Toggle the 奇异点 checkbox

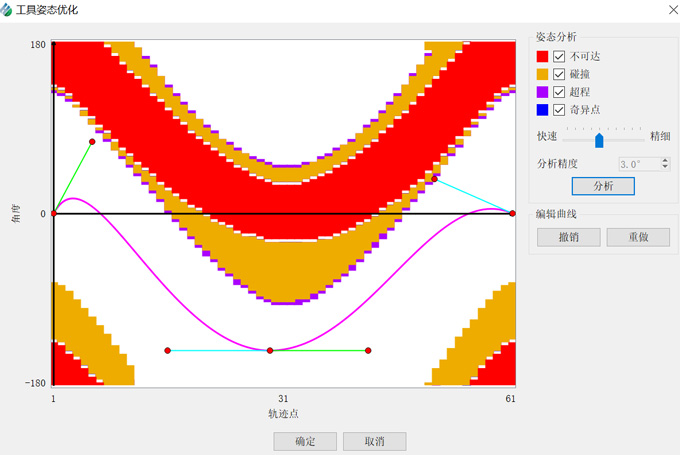pyautogui.click(x=559, y=110)
